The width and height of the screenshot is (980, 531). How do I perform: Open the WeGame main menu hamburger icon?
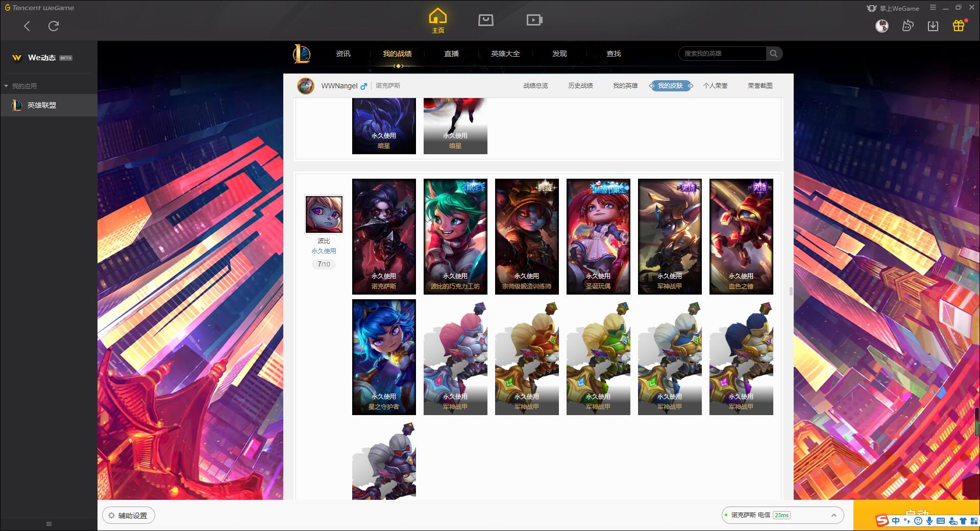933,8
